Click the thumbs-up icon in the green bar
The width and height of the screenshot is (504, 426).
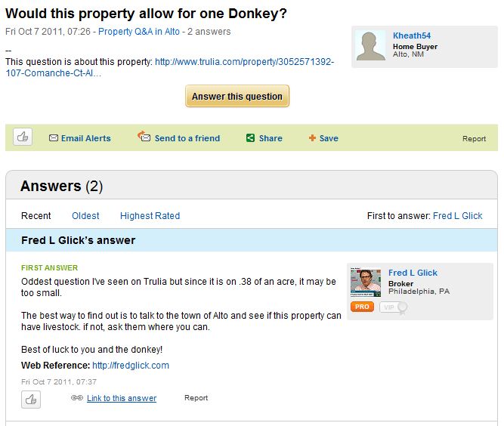(23, 137)
